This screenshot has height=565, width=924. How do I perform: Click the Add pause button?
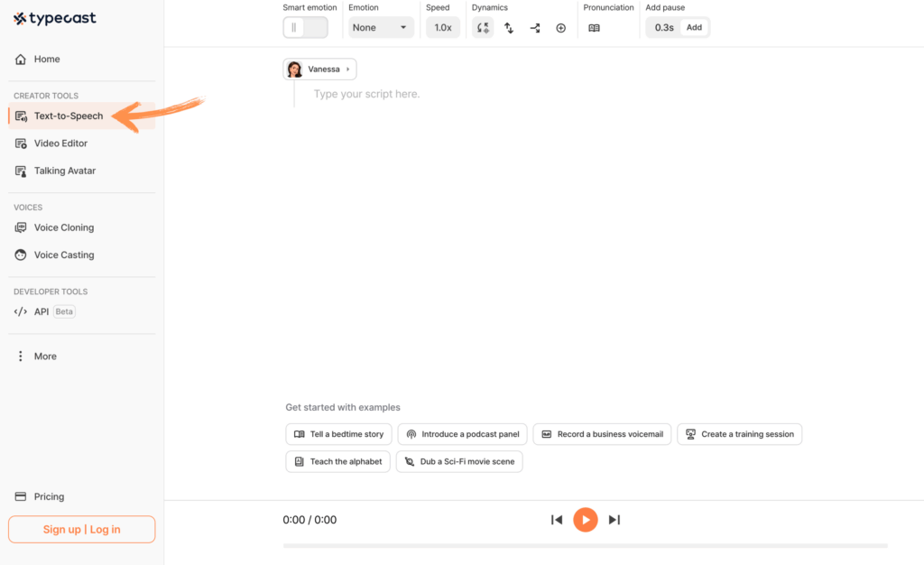click(x=694, y=28)
